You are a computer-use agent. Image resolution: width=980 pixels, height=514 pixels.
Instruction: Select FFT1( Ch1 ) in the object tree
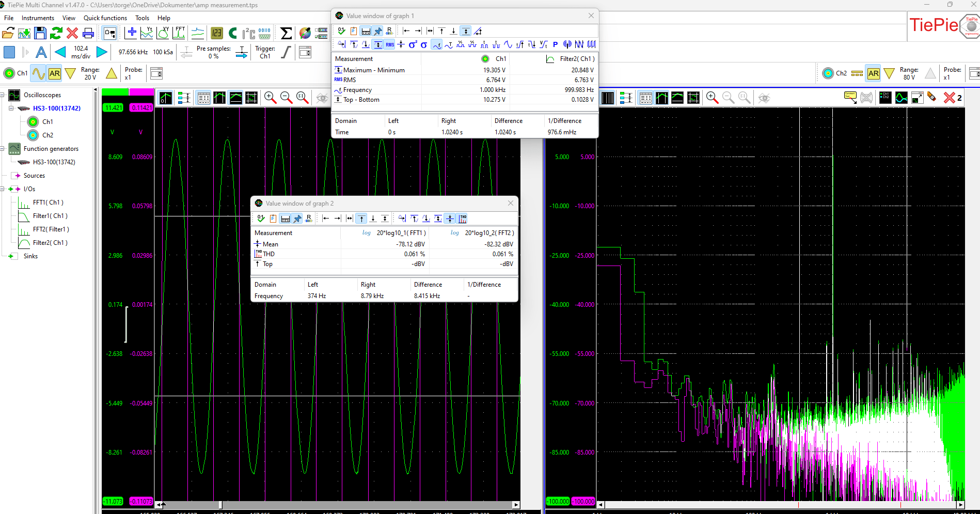click(x=48, y=203)
